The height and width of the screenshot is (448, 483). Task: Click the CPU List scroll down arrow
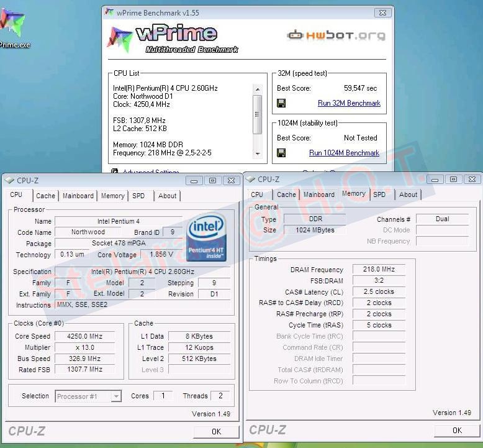pyautogui.click(x=258, y=153)
